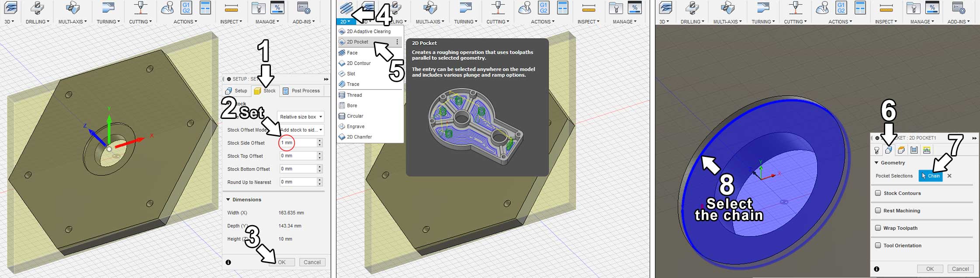Choose Bore from the 2D menu
The image size is (980, 278).
370,105
